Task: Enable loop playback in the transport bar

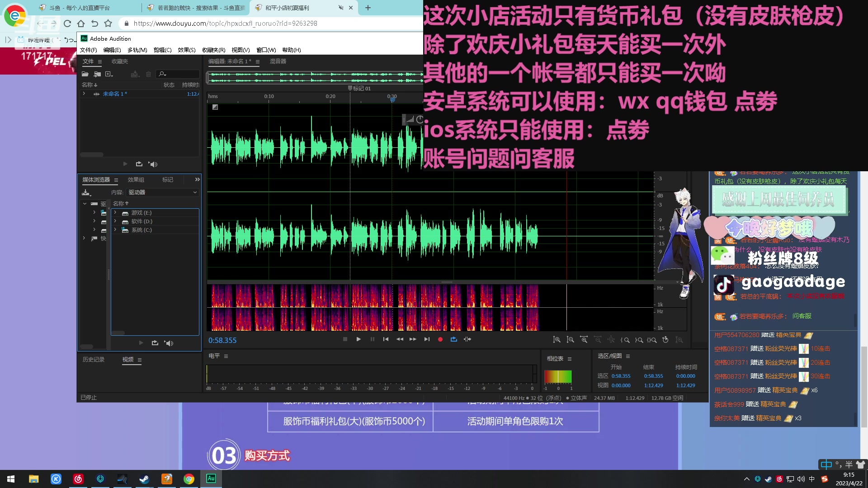Action: (453, 339)
